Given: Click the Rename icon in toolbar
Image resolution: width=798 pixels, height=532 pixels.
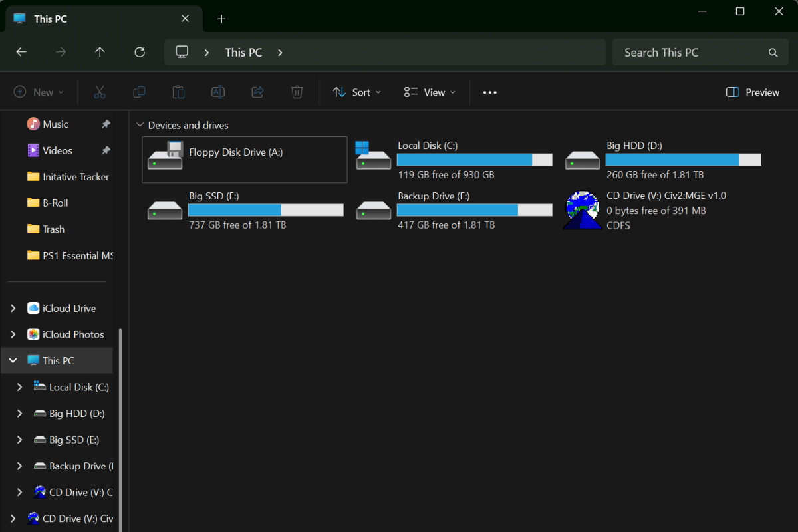Looking at the screenshot, I should coord(218,92).
